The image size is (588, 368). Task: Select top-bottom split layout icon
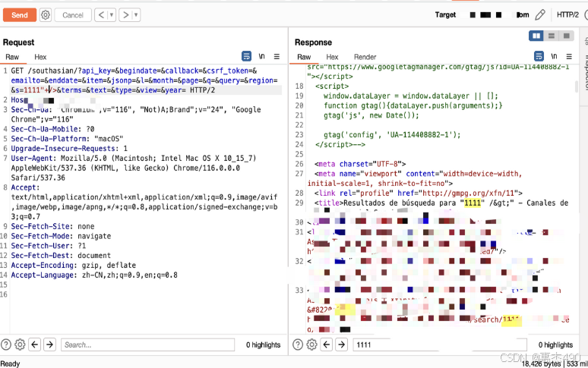coord(552,36)
